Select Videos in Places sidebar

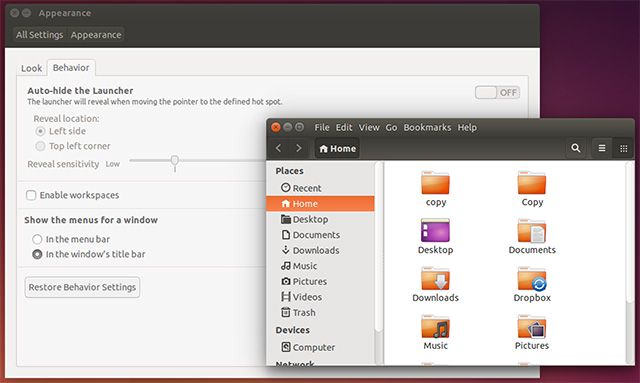(x=320, y=297)
